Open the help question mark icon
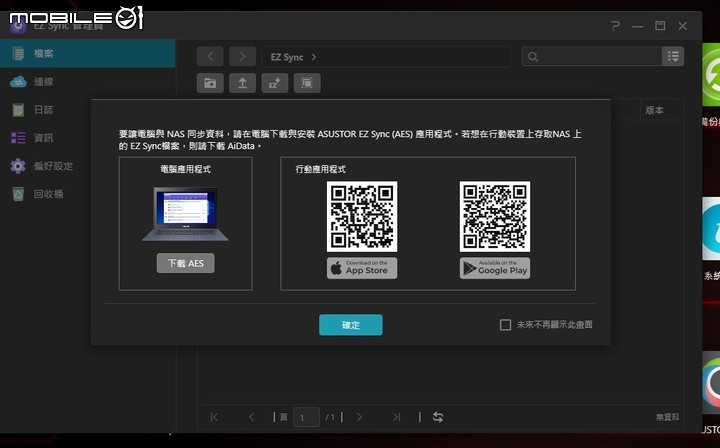The image size is (720, 448). [x=615, y=26]
